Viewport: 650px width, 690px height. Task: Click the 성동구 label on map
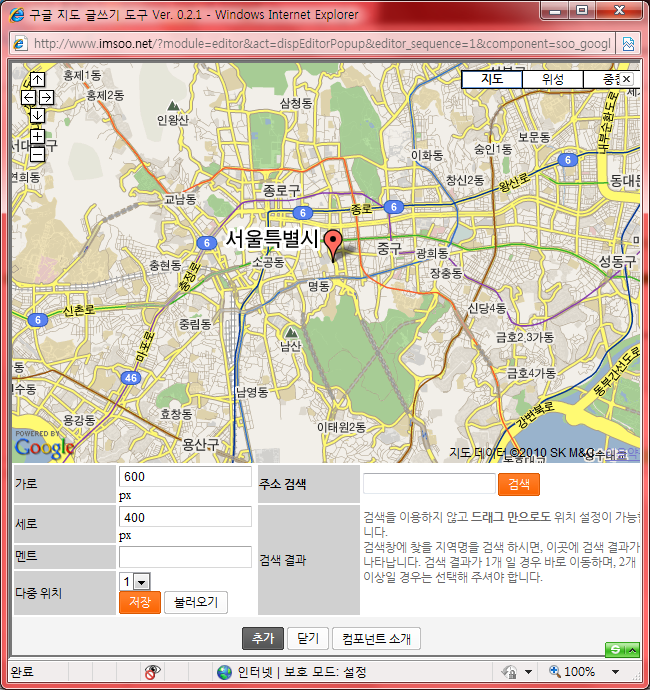[x=617, y=262]
